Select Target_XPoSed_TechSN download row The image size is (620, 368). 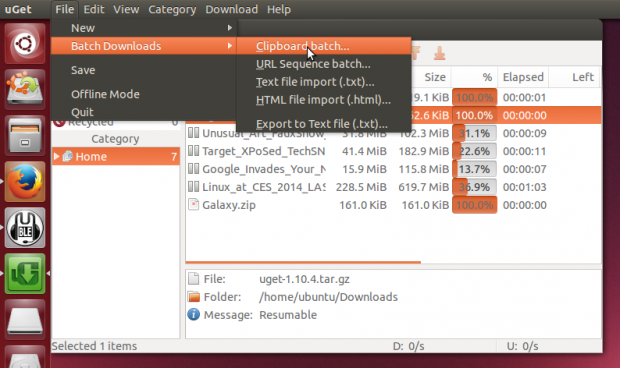tap(393, 151)
